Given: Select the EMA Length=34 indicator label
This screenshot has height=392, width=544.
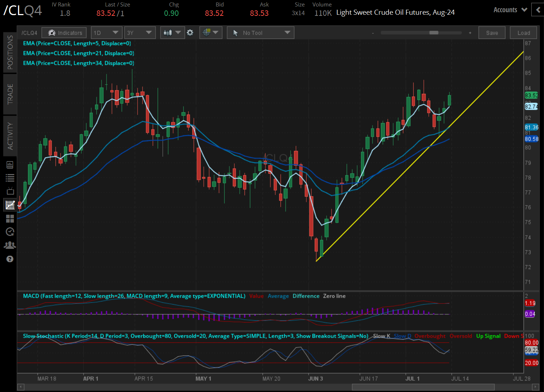Looking at the screenshot, I should click(x=78, y=63).
